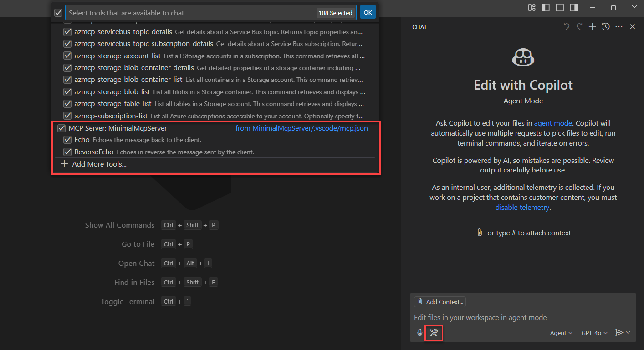Click Find in Files label
The width and height of the screenshot is (644, 350).
(x=134, y=282)
